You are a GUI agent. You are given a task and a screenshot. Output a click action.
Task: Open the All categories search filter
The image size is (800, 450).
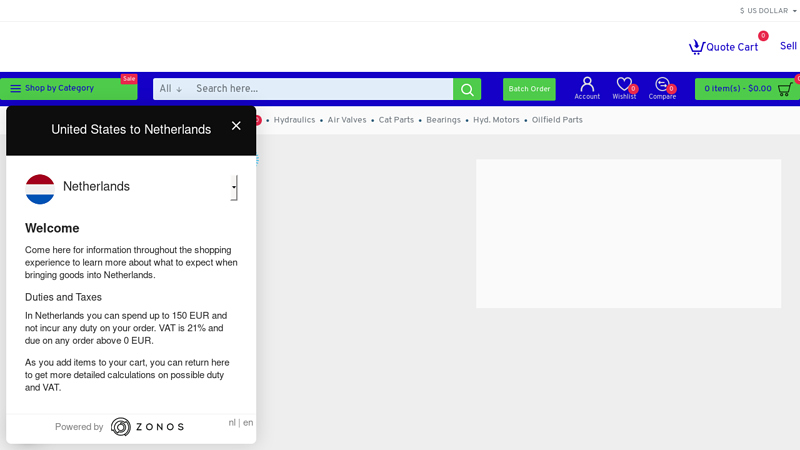170,89
